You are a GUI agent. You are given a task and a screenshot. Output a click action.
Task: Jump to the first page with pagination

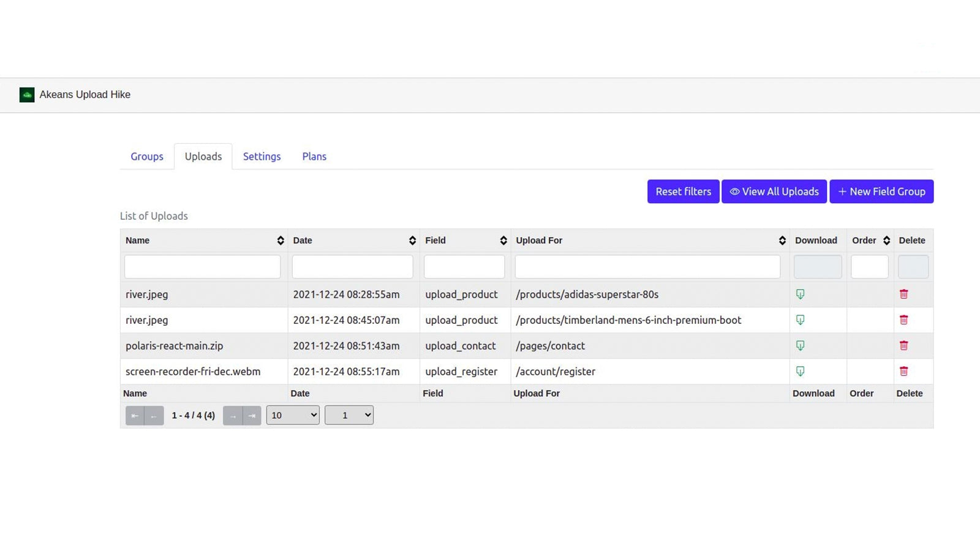[x=135, y=415]
